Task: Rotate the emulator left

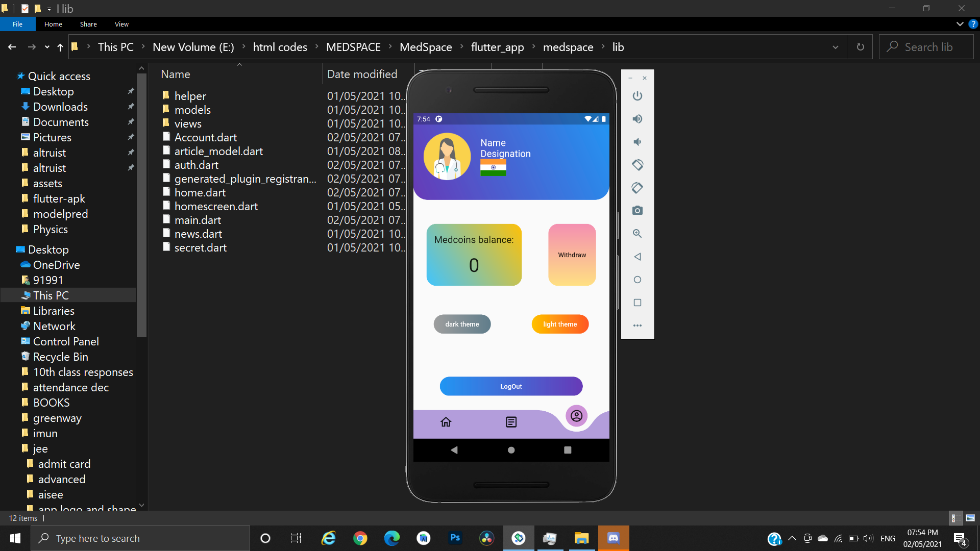Action: tap(637, 165)
